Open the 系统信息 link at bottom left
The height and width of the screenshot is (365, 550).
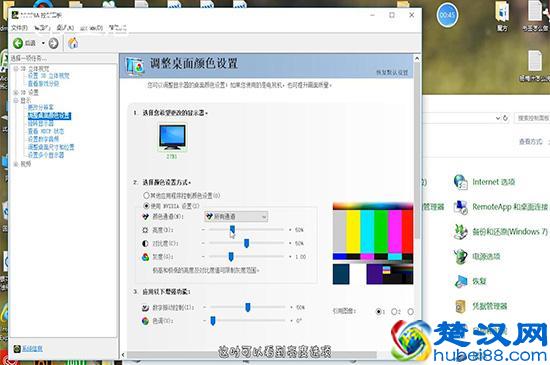click(32, 349)
